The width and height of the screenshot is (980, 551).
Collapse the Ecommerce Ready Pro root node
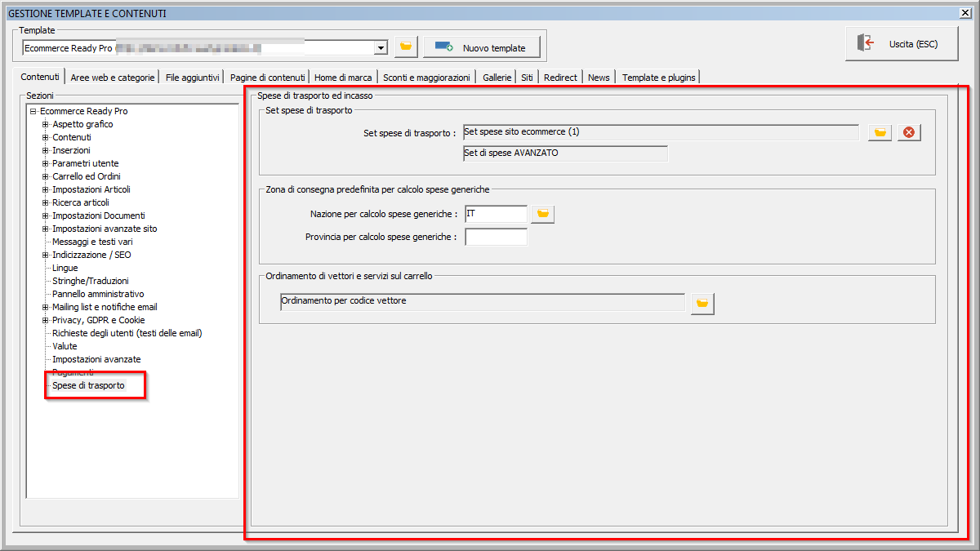tap(33, 112)
